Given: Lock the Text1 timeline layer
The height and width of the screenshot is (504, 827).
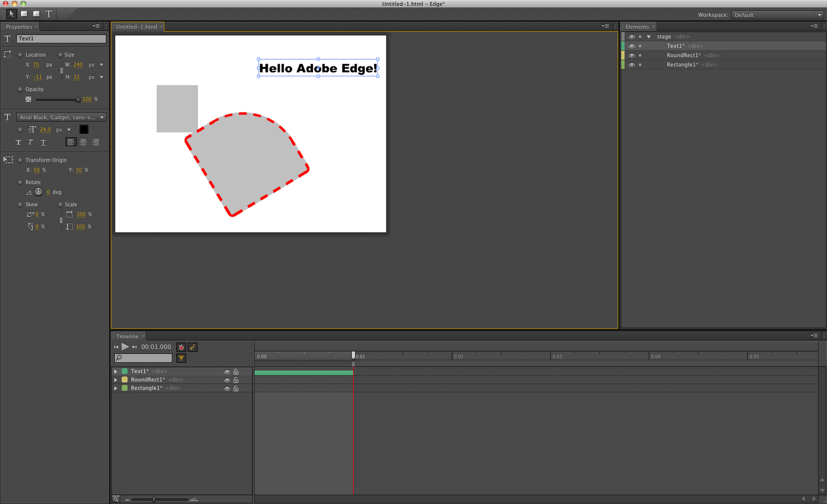Looking at the screenshot, I should [x=236, y=372].
